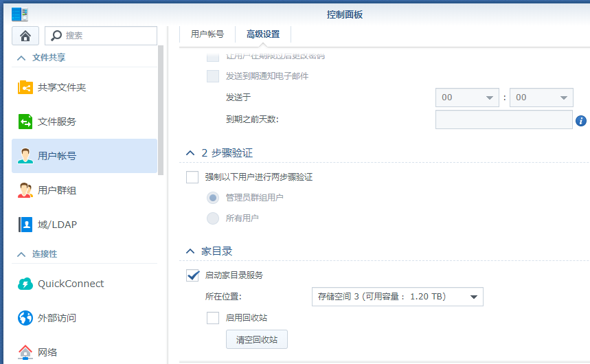Select the User Group (用户群组) icon
Image resolution: width=590 pixels, height=364 pixels.
coord(25,190)
